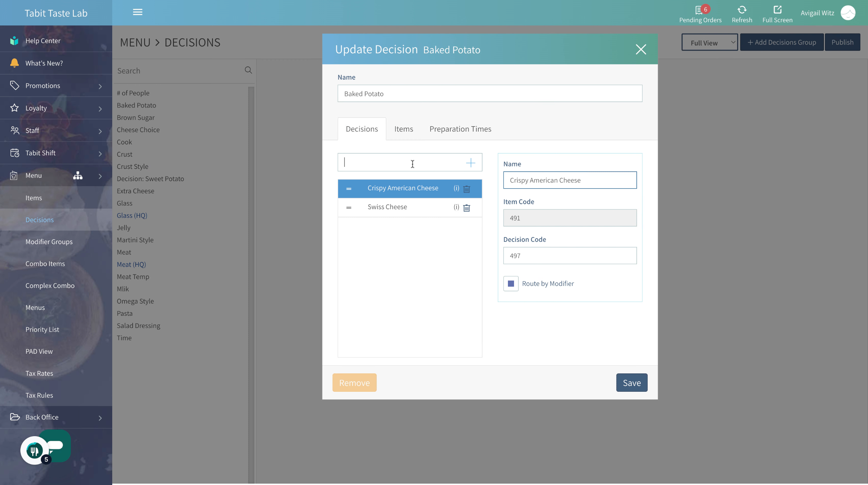Switch to the Items tab
Image resolution: width=868 pixels, height=485 pixels.
[403, 129]
